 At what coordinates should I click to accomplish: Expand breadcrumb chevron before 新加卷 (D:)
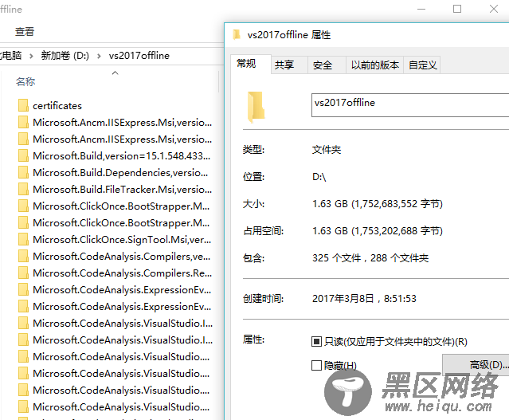coord(31,56)
